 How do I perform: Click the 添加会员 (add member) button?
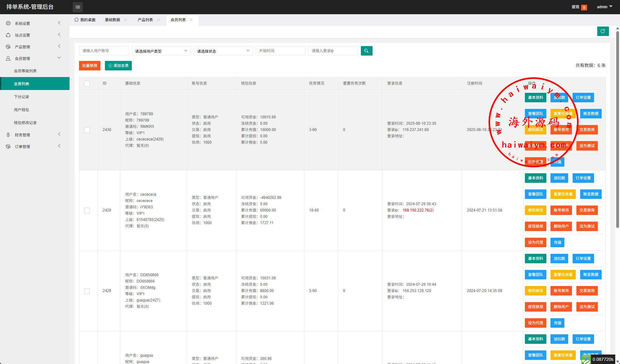[x=118, y=66]
